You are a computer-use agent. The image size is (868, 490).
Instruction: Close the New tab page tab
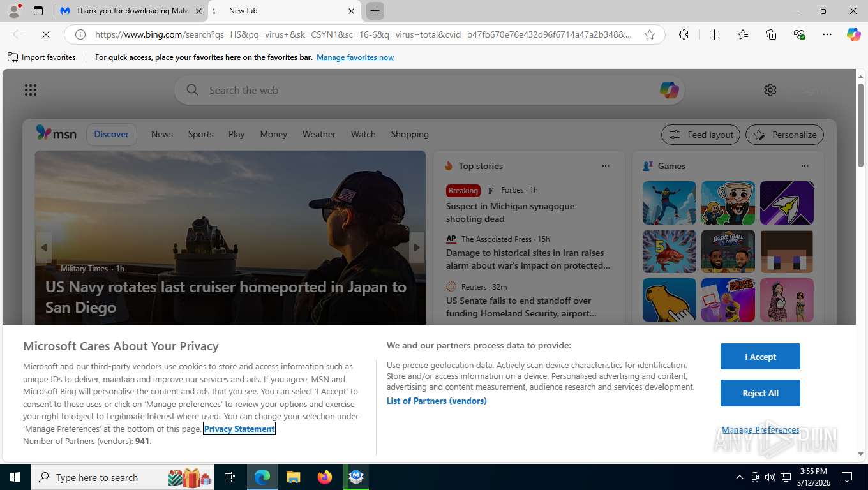coord(352,11)
